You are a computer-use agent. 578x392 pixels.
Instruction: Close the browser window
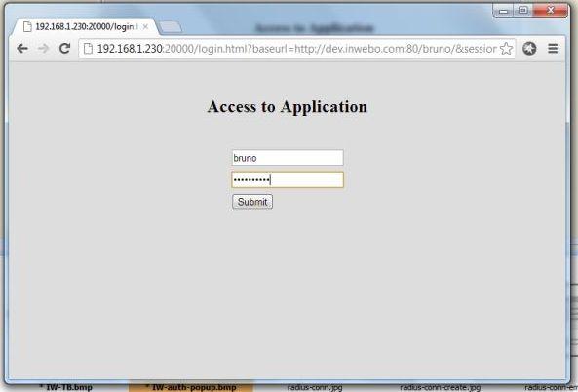[551, 11]
